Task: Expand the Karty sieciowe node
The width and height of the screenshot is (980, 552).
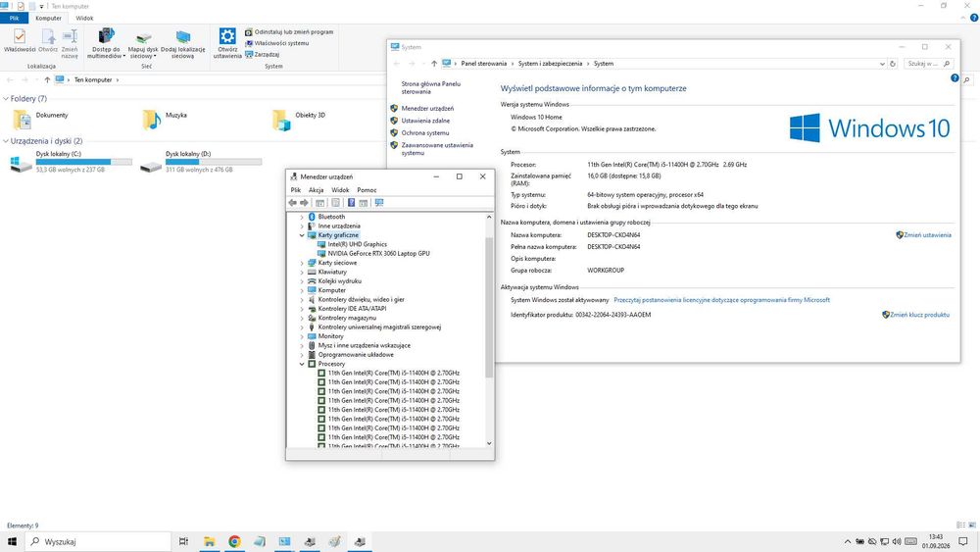Action: coord(302,263)
